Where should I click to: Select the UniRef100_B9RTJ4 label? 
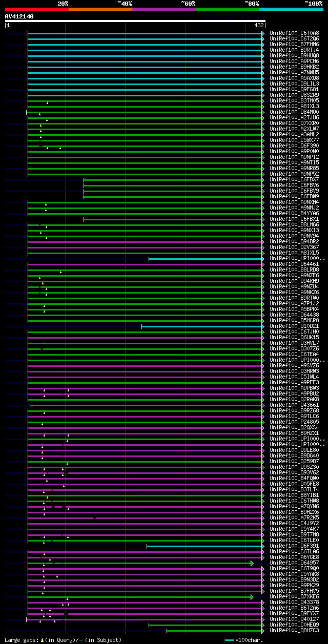click(294, 50)
